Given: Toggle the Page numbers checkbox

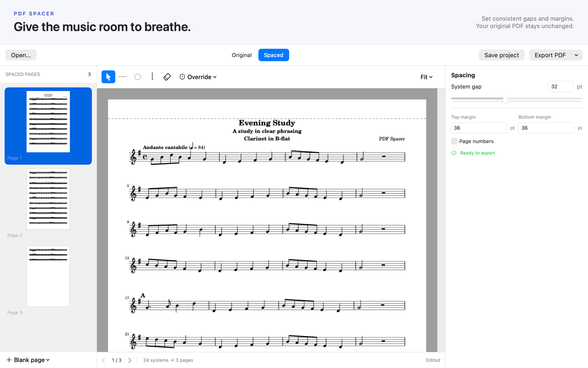Looking at the screenshot, I should [x=454, y=141].
